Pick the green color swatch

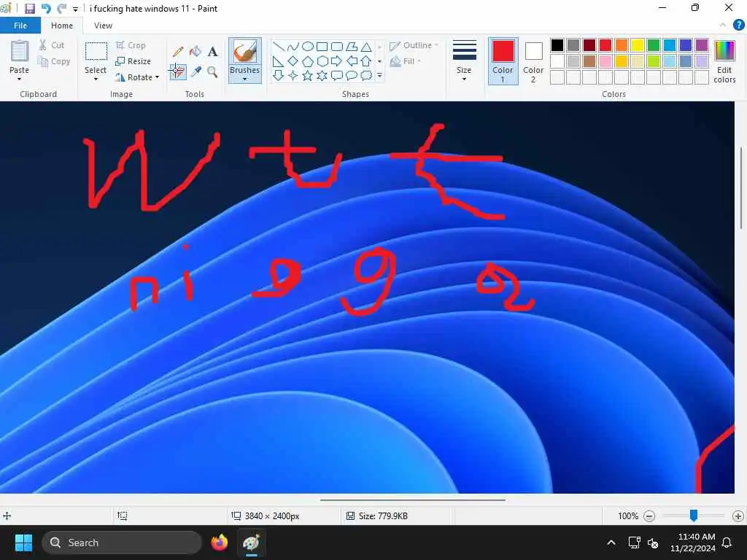click(654, 45)
